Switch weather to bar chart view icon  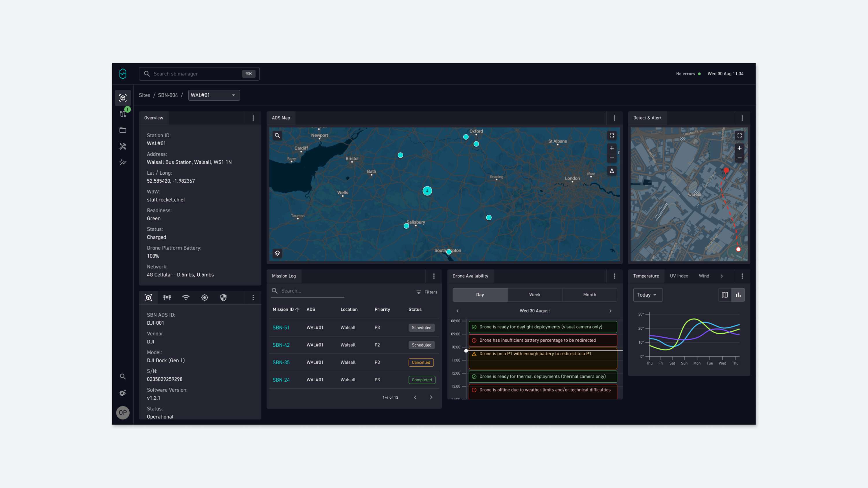coord(738,295)
